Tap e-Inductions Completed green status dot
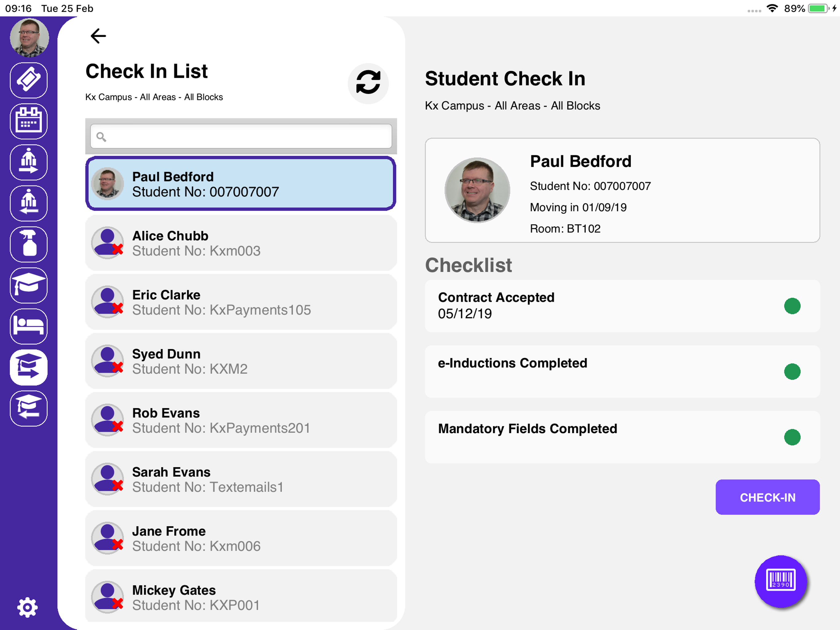 (792, 371)
